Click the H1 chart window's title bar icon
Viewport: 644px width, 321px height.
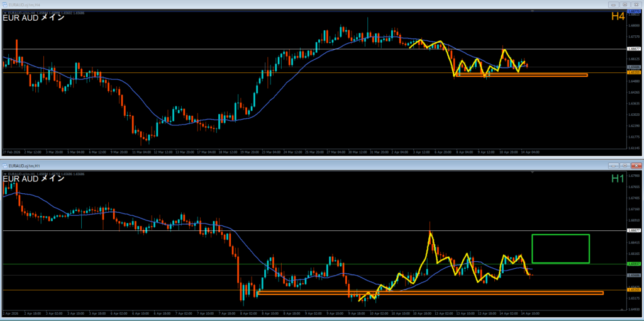click(5, 165)
